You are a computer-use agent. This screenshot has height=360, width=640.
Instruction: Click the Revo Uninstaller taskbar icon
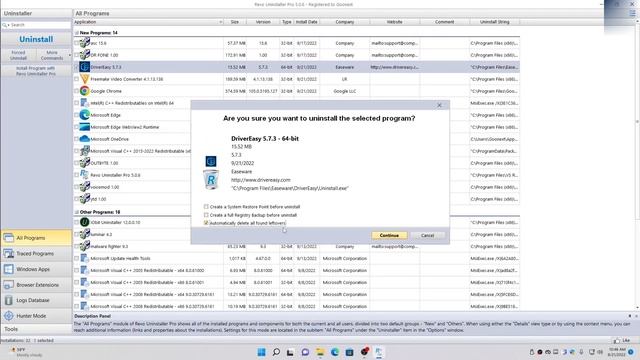tap(379, 352)
